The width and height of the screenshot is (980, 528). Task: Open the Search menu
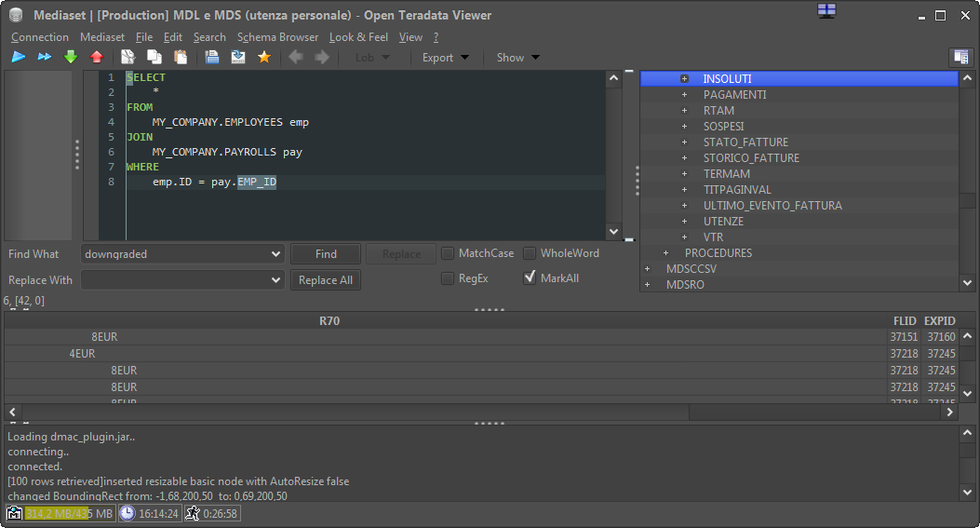click(209, 37)
